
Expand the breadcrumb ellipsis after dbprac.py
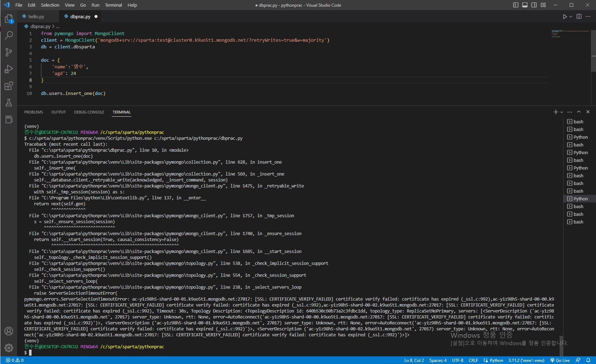click(57, 27)
